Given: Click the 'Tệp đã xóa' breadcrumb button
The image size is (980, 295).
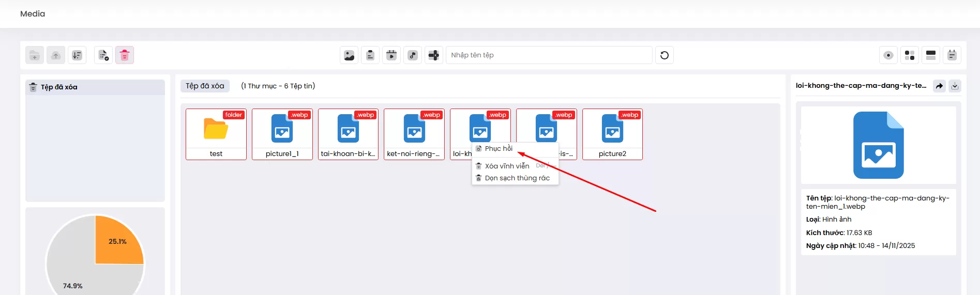Looking at the screenshot, I should tap(205, 86).
